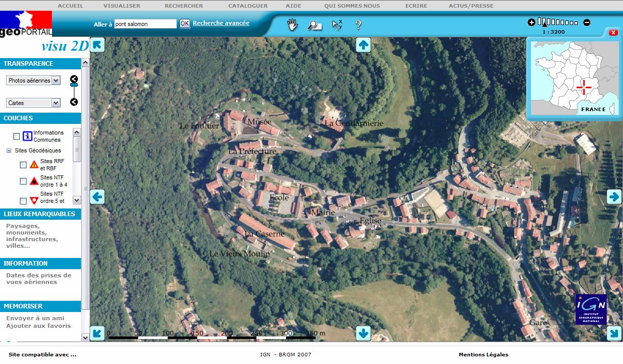Open the Cartes layer dropdown
Viewport: 623px width, 364px height.
click(34, 103)
